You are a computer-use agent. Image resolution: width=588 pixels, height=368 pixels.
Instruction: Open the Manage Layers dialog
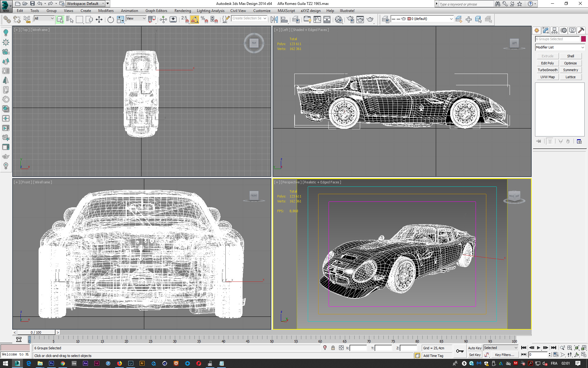296,20
